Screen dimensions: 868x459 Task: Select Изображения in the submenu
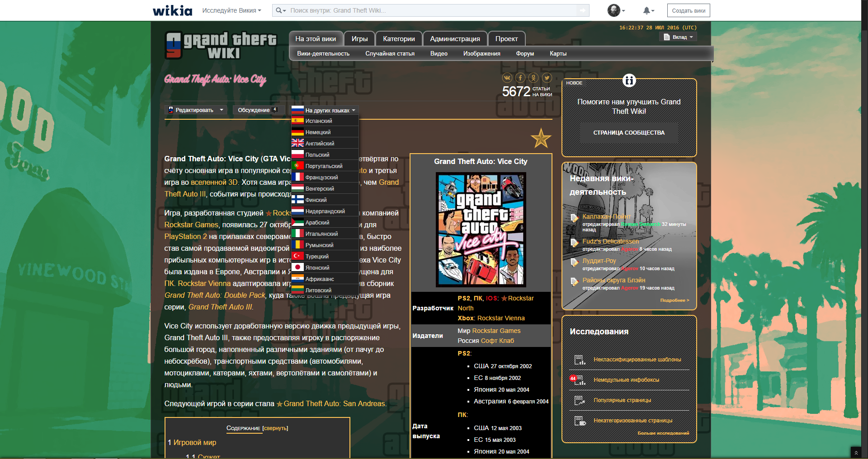pos(481,53)
